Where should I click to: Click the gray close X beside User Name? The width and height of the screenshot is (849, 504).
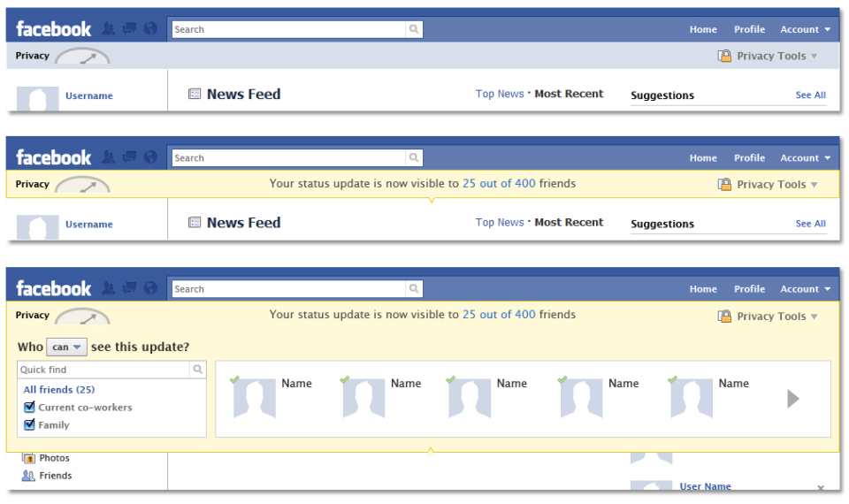[x=820, y=488]
